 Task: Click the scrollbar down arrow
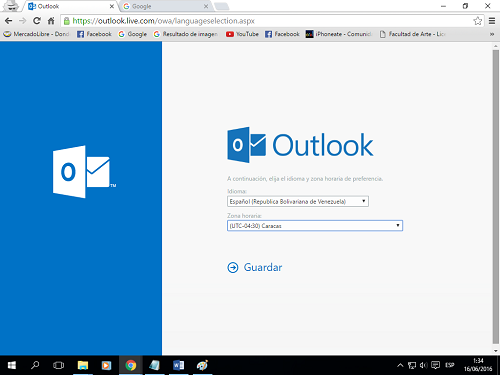[x=496, y=351]
